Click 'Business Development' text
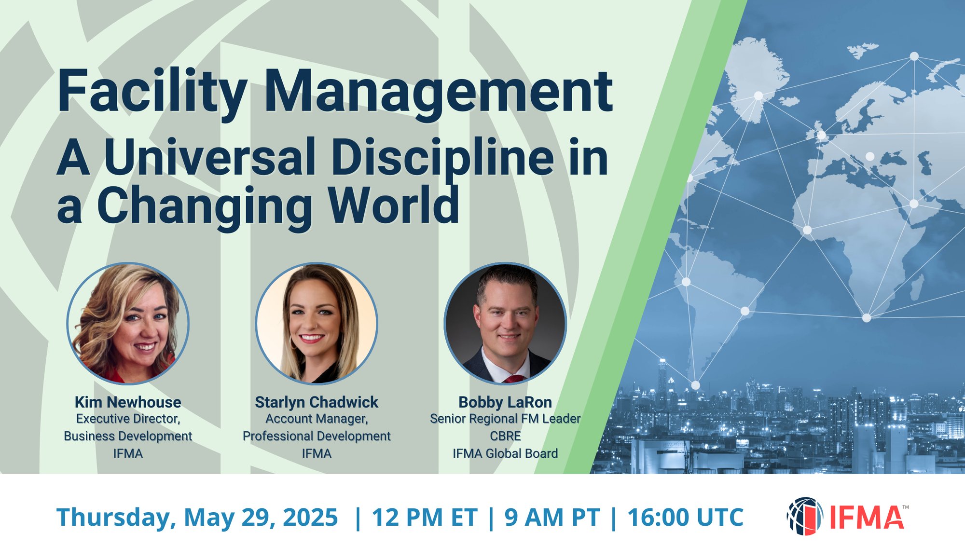965x560 pixels. tap(128, 436)
